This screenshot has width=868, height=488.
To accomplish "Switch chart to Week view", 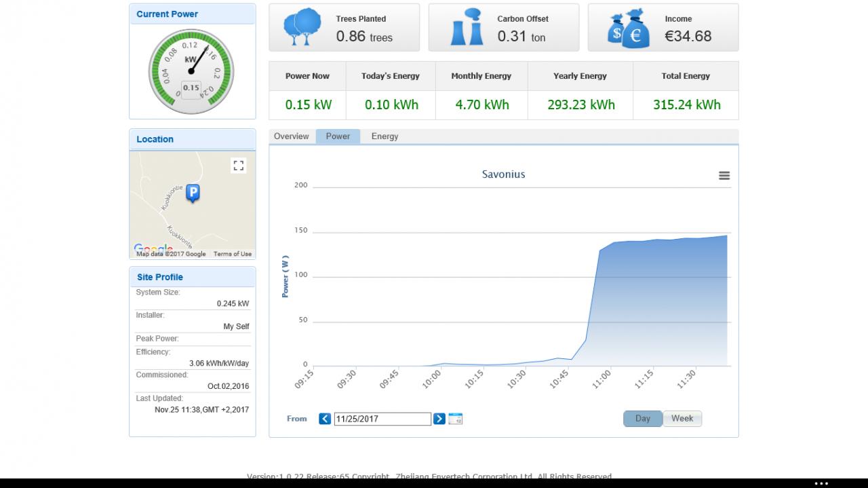I will click(x=682, y=419).
